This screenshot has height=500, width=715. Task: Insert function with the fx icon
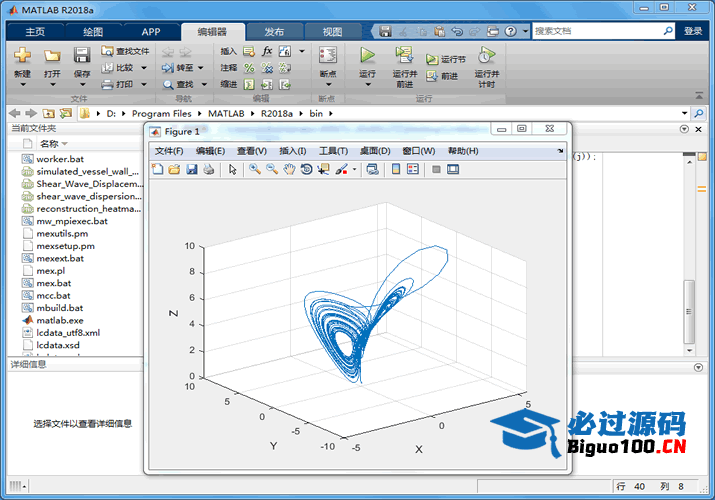tap(267, 51)
